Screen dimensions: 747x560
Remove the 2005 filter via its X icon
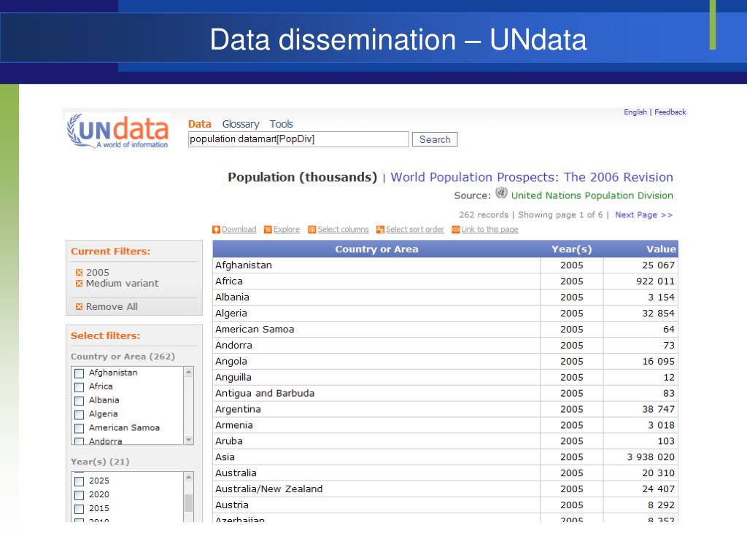[79, 273]
